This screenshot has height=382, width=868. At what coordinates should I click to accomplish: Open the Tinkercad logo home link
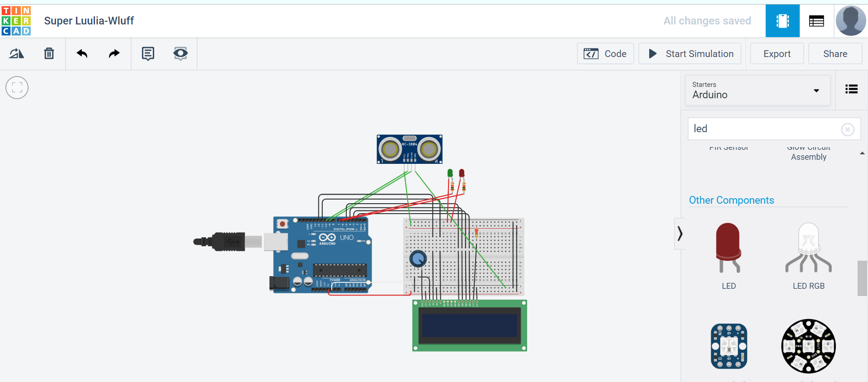click(x=16, y=21)
